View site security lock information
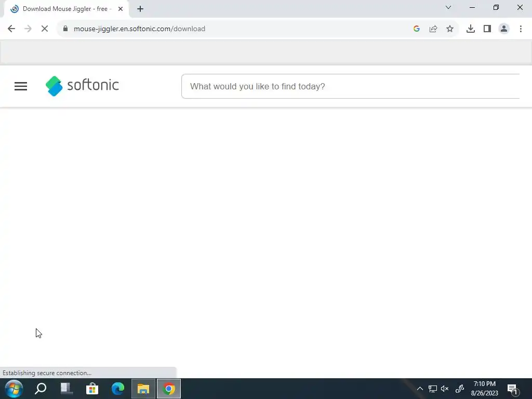This screenshot has height=399, width=532. pyautogui.click(x=65, y=29)
